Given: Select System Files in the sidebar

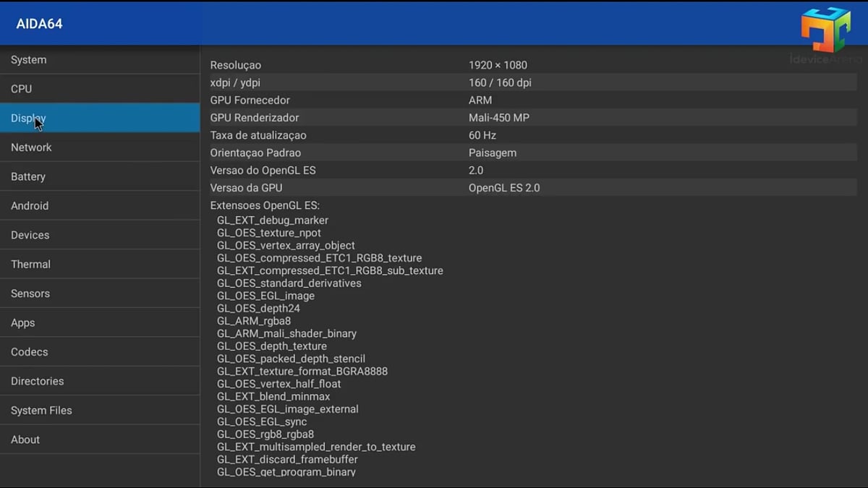Looking at the screenshot, I should (41, 410).
